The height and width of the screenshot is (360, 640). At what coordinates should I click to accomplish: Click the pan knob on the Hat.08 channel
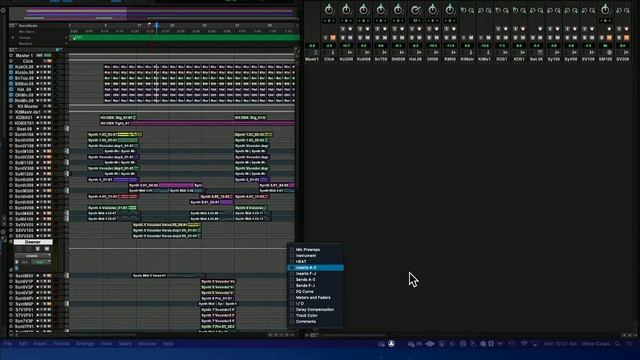(415, 9)
